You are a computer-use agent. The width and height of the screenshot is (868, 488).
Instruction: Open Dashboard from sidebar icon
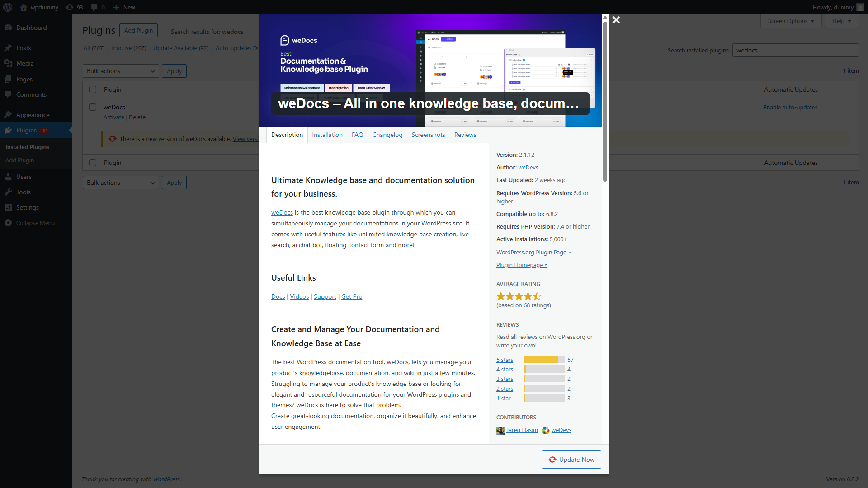click(x=8, y=28)
